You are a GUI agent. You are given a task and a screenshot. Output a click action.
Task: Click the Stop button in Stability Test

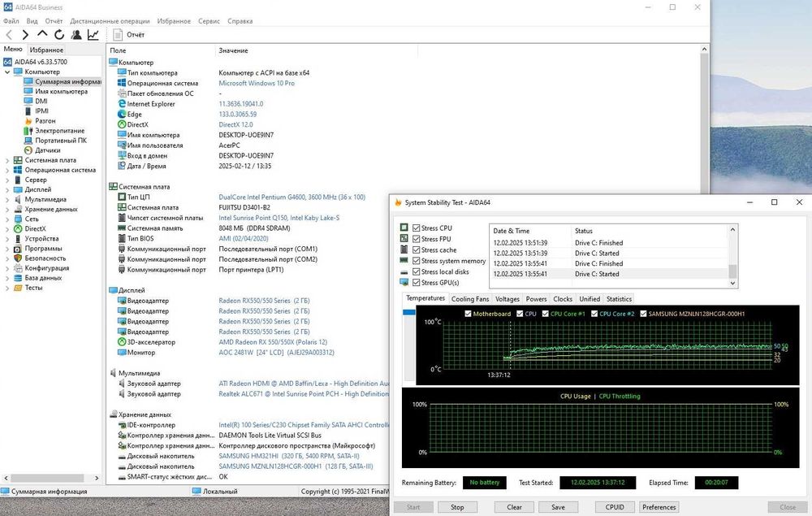coord(457,507)
